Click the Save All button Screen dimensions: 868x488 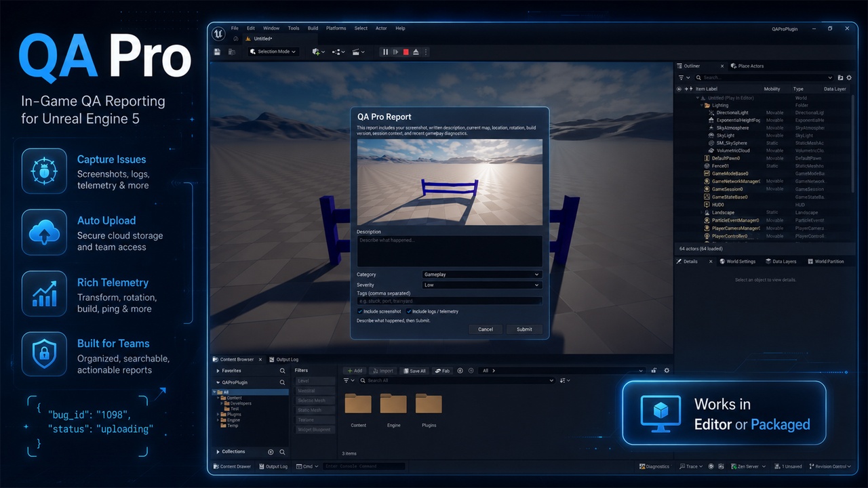pyautogui.click(x=414, y=371)
